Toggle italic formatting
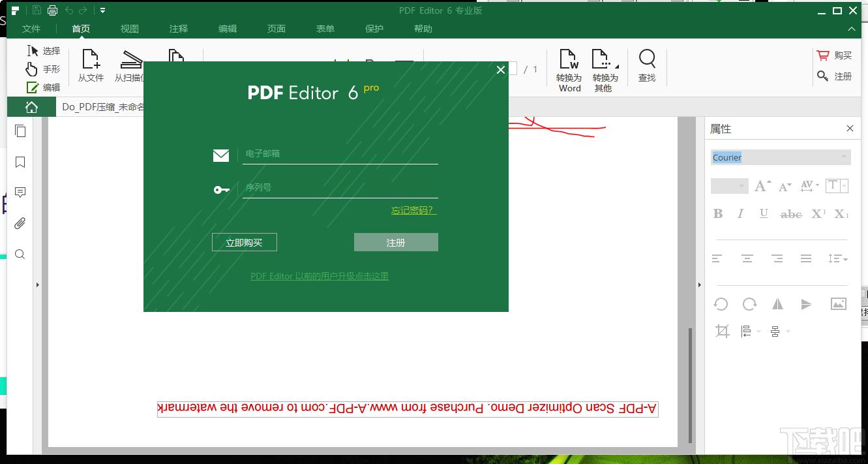Image resolution: width=868 pixels, height=464 pixels. [x=740, y=213]
